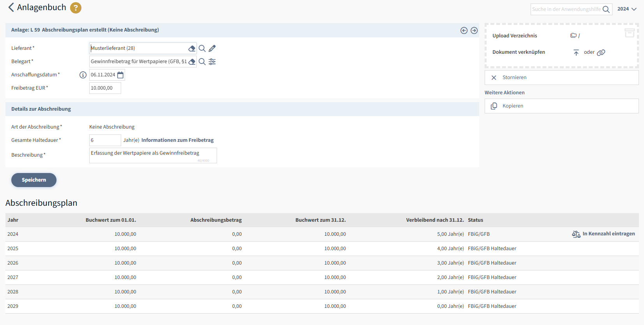Image resolution: width=644 pixels, height=325 pixels.
Task: Navigate to next Anlage arrow
Action: 474,30
